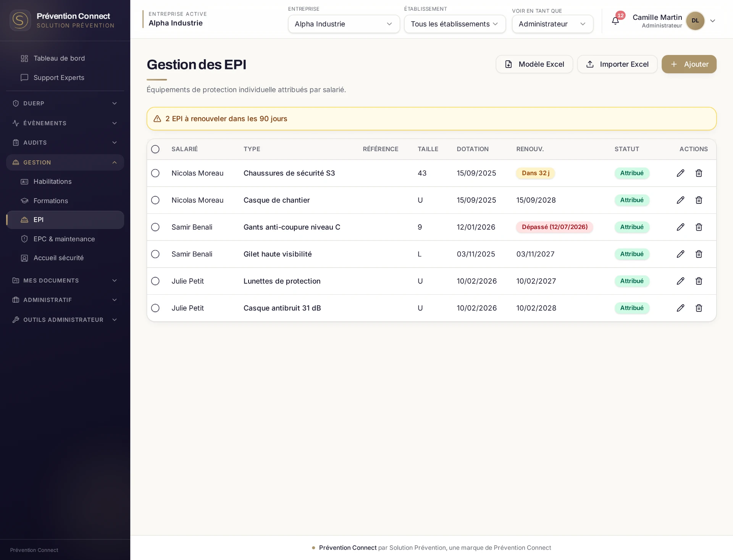Edit the Gilet haute visibilité row
This screenshot has width=733, height=560.
point(680,254)
